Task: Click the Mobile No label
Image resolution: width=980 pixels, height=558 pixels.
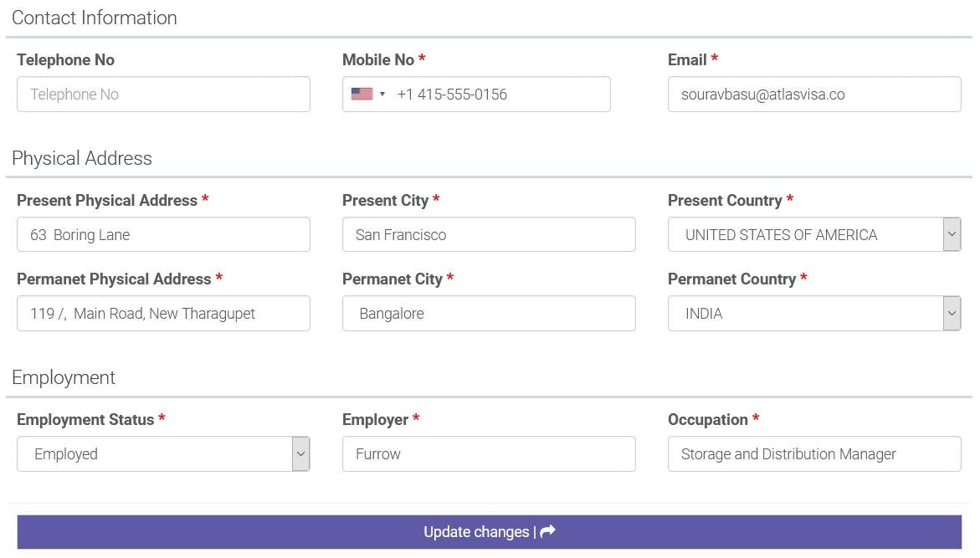Action: (378, 60)
